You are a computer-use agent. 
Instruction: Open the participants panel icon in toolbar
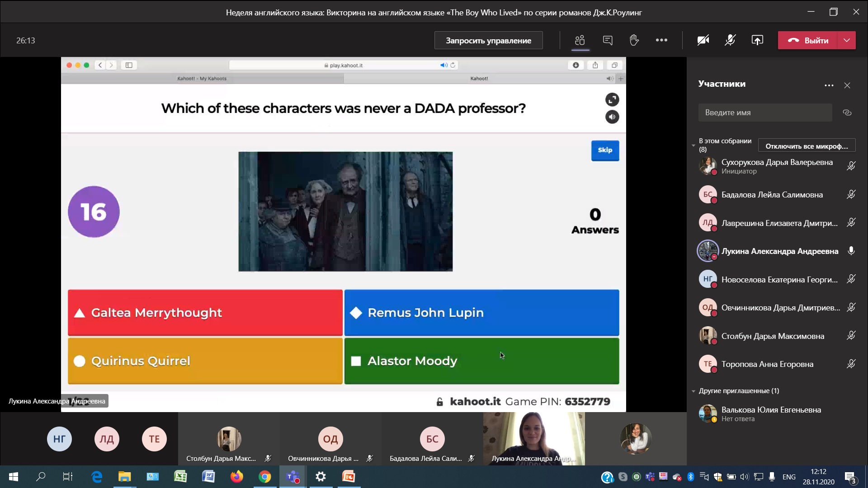point(580,40)
